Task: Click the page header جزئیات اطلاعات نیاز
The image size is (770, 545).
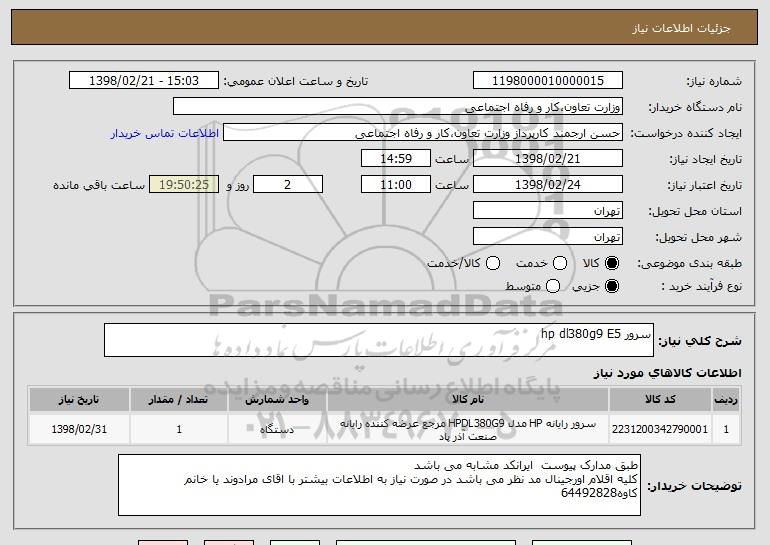Action: 681,28
